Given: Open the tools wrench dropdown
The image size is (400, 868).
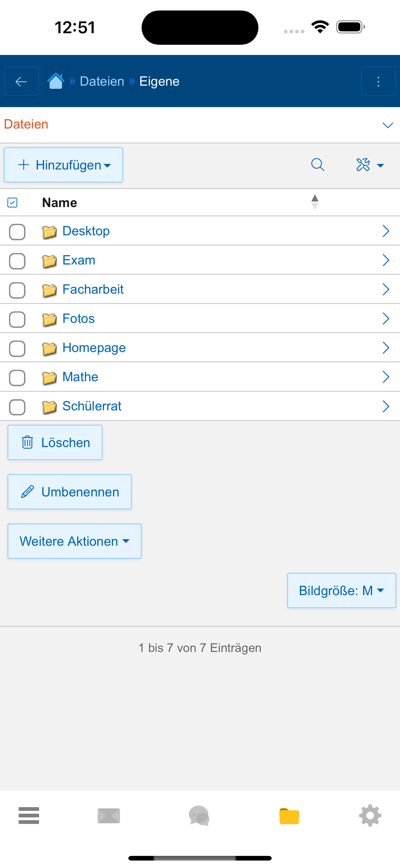Looking at the screenshot, I should [x=370, y=165].
